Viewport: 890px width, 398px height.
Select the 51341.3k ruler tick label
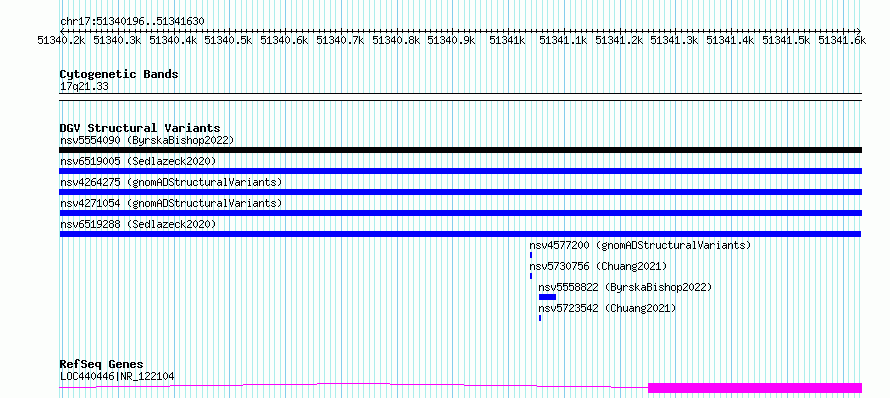pos(674,40)
